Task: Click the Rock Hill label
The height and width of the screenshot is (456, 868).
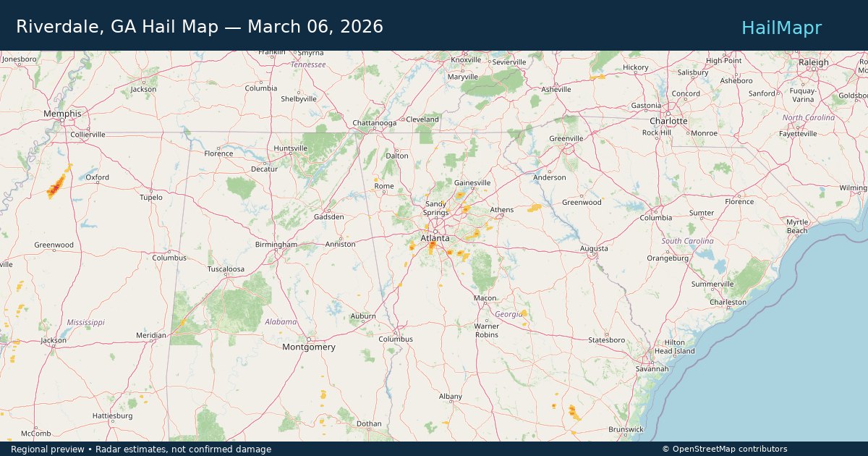Action: [x=657, y=133]
